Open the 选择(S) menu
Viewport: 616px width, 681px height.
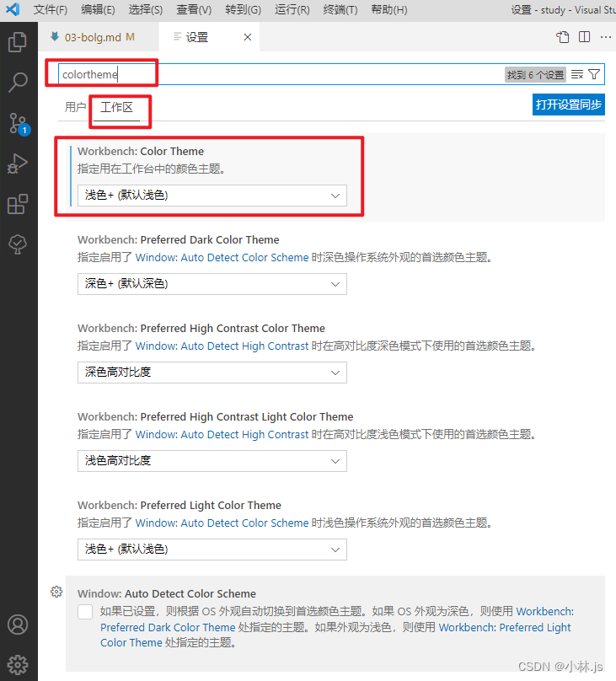(x=146, y=9)
